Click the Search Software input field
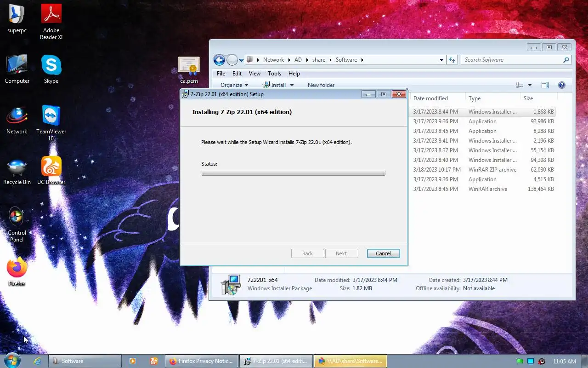The height and width of the screenshot is (368, 588). click(512, 60)
